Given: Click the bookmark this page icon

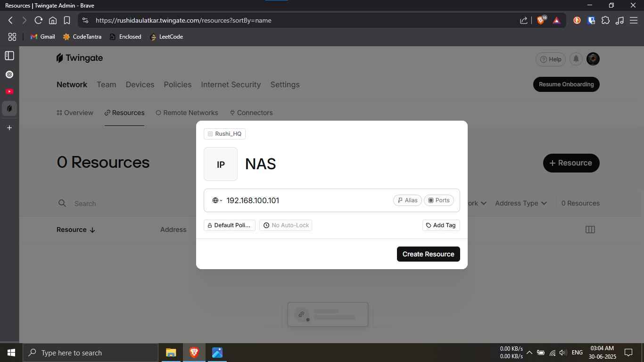Looking at the screenshot, I should (67, 20).
